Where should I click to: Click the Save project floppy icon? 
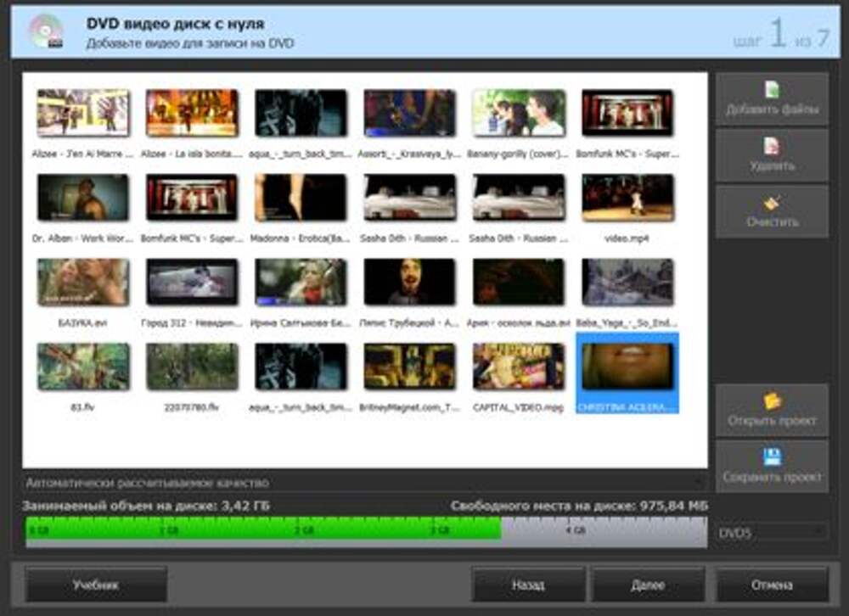(772, 456)
